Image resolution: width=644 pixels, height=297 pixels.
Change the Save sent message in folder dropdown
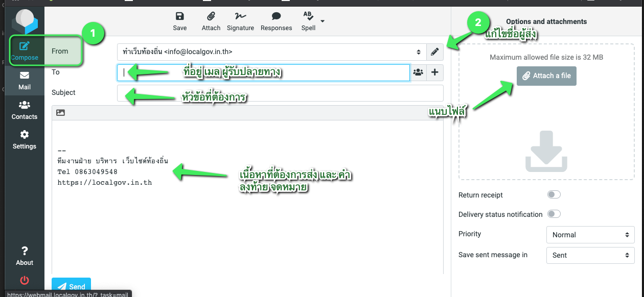tap(590, 255)
